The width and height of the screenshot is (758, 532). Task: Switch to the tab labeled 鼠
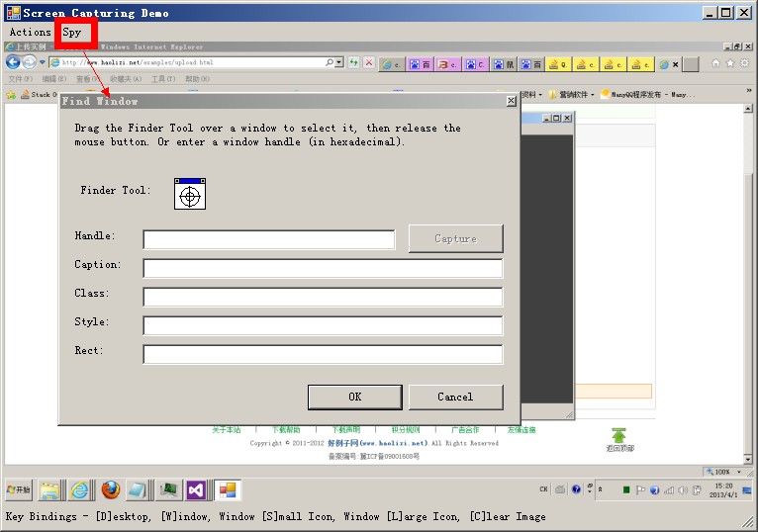[504, 64]
